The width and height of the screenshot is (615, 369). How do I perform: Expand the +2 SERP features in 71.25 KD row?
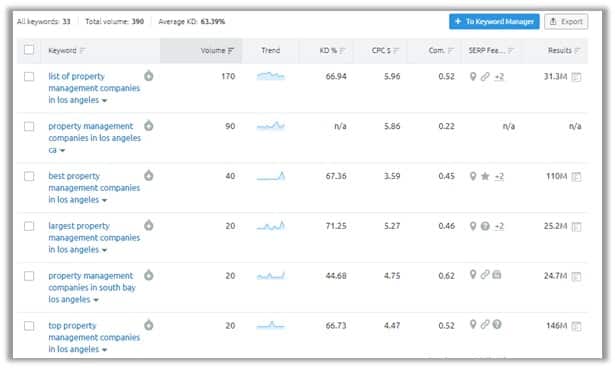tap(499, 226)
